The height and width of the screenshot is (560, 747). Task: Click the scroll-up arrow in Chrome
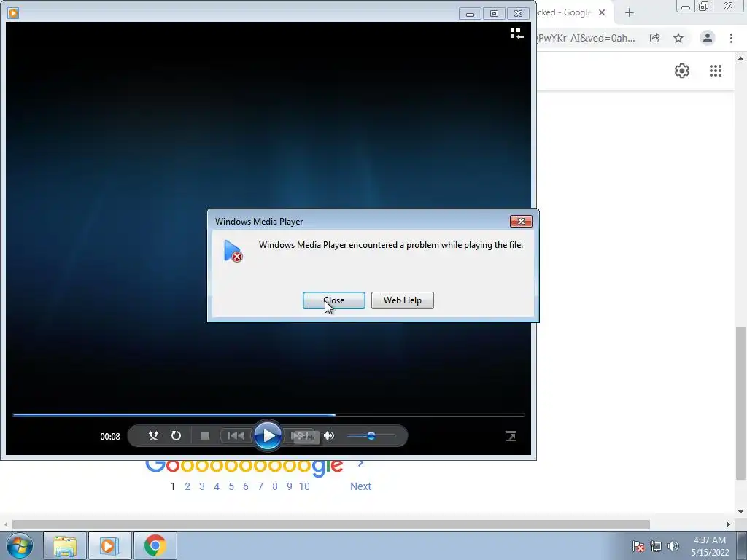740,58
